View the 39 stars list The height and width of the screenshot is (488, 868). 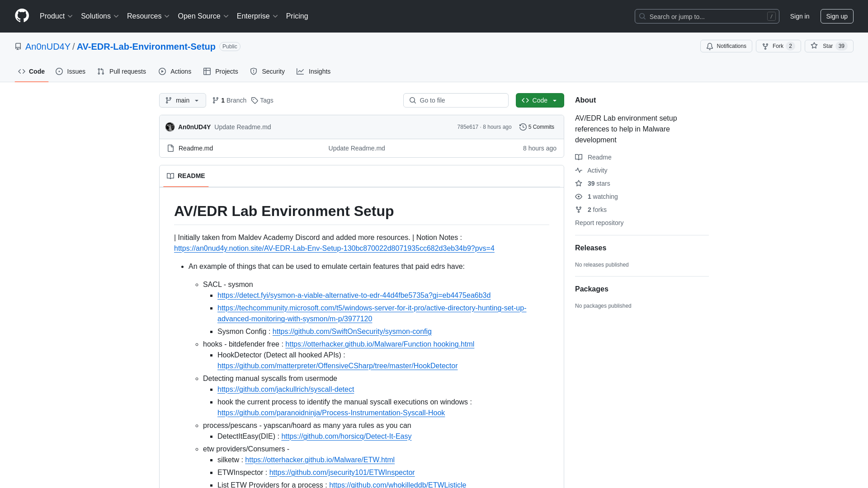point(593,183)
